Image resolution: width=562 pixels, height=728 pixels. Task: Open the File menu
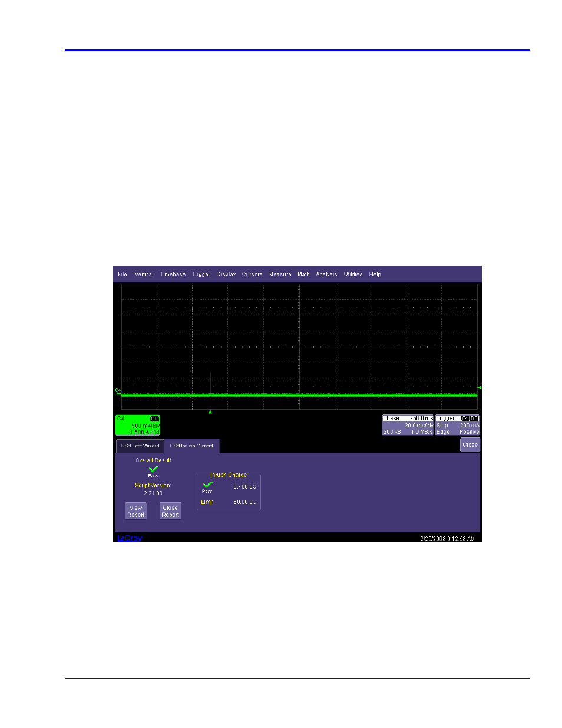pyautogui.click(x=123, y=274)
